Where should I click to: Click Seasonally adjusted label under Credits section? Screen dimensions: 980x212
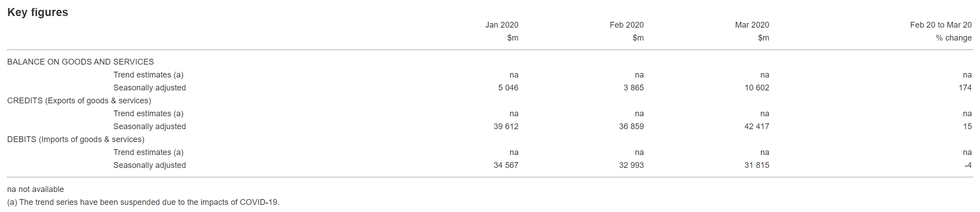click(x=149, y=126)
